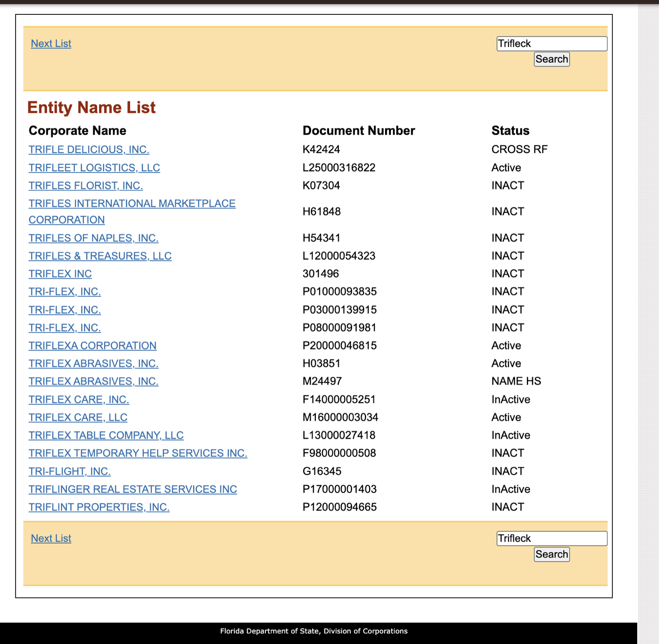The height and width of the screenshot is (644, 659).
Task: Click the Status column header
Action: pos(510,131)
